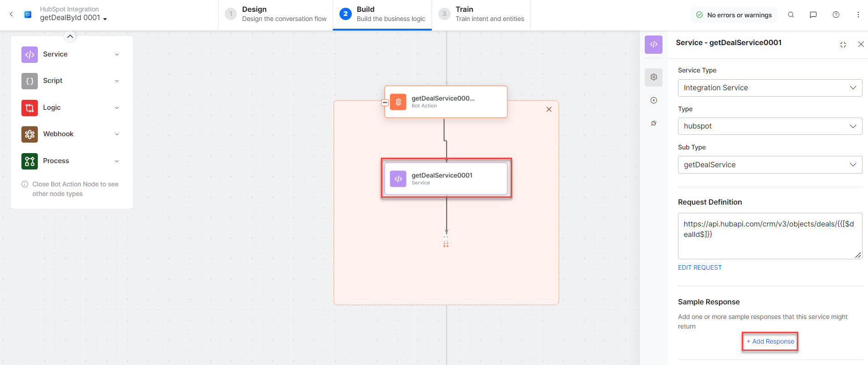868x365 pixels.
Task: Click the Request Definition URL text field
Action: point(770,236)
